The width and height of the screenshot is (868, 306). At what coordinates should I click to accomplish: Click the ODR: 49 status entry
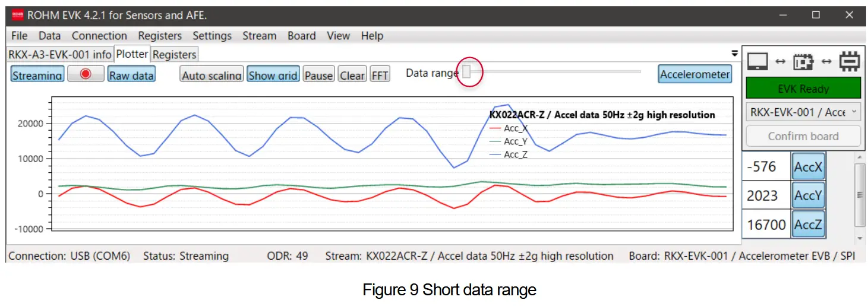pos(288,256)
